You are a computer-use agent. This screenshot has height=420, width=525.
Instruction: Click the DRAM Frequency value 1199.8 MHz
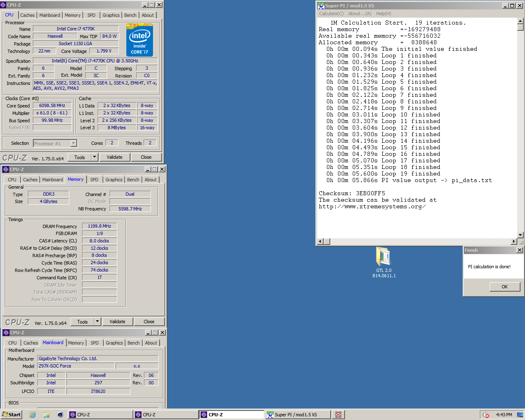point(99,226)
